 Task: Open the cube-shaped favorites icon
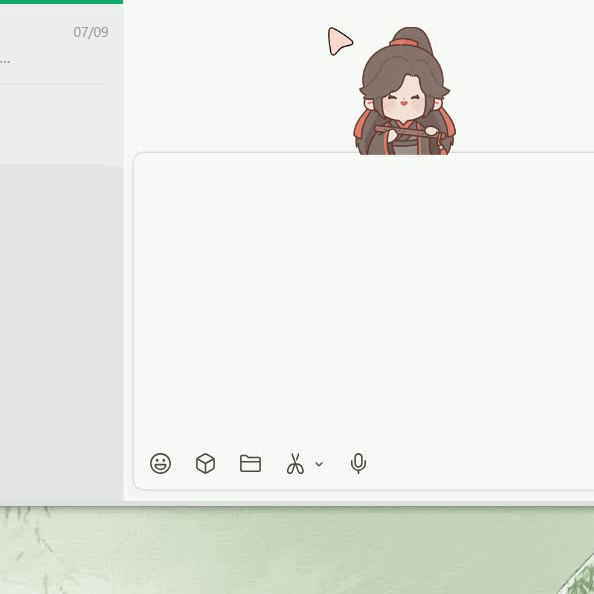[205, 463]
